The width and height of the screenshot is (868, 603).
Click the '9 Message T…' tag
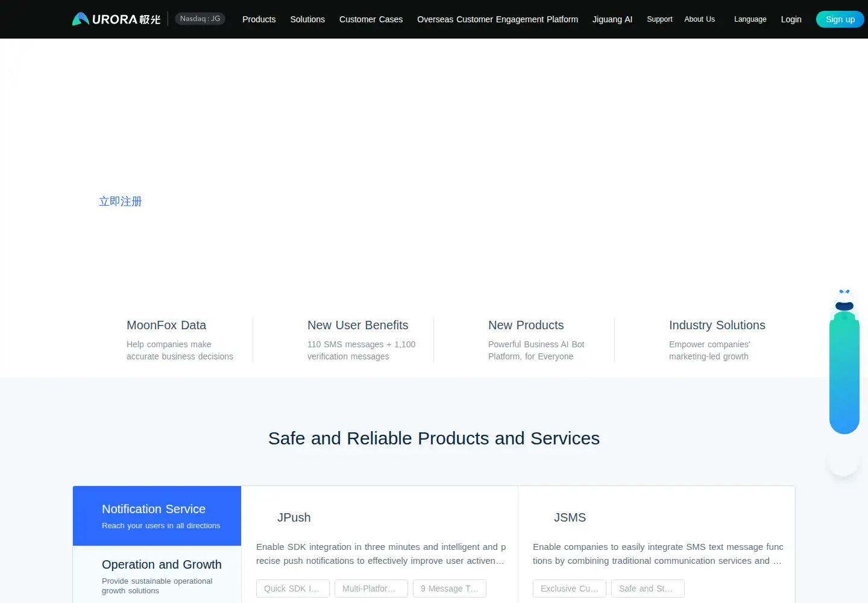point(450,589)
